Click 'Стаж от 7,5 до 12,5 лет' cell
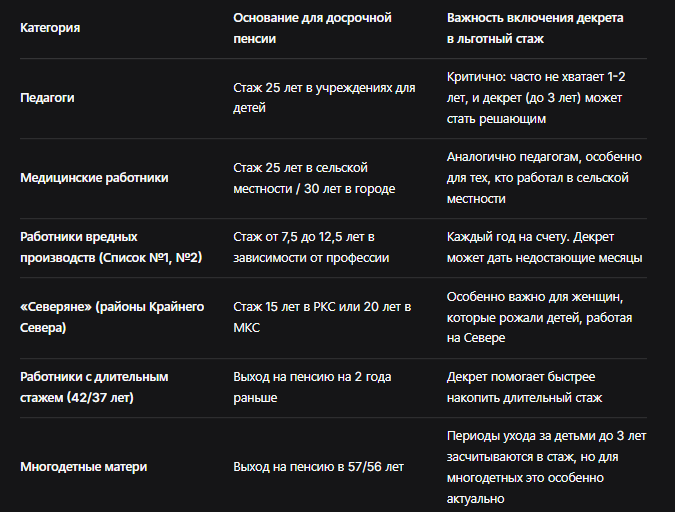 311,247
